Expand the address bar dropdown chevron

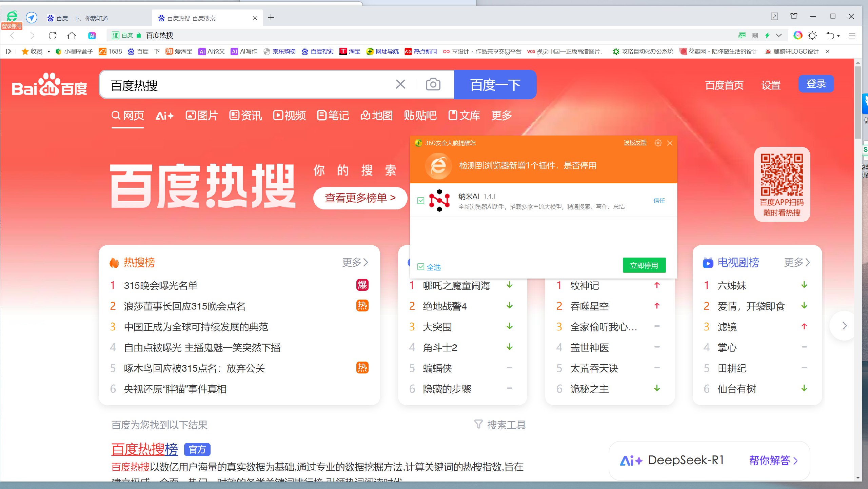point(779,36)
